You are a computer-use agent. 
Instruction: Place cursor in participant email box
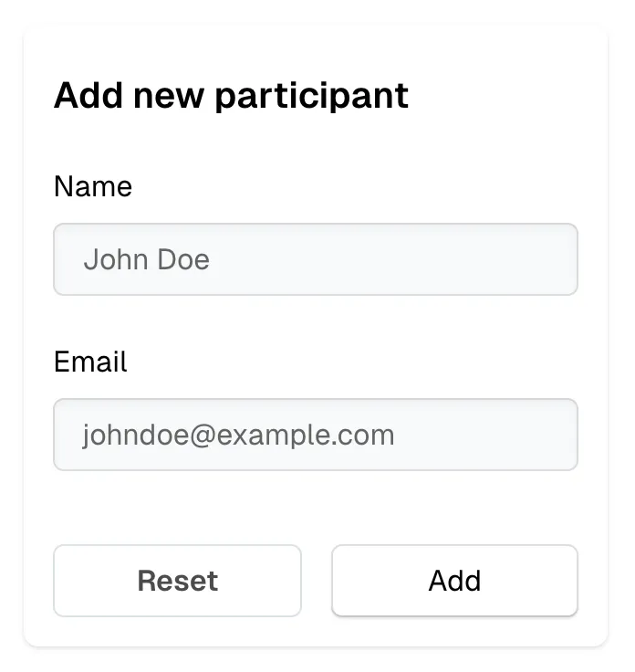click(x=316, y=435)
